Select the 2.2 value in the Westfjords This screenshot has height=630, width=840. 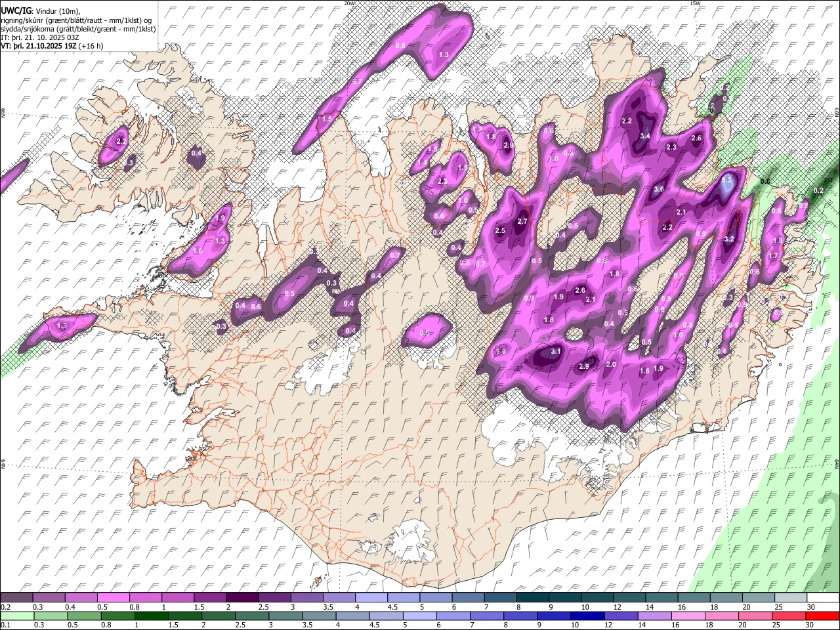coord(121,141)
